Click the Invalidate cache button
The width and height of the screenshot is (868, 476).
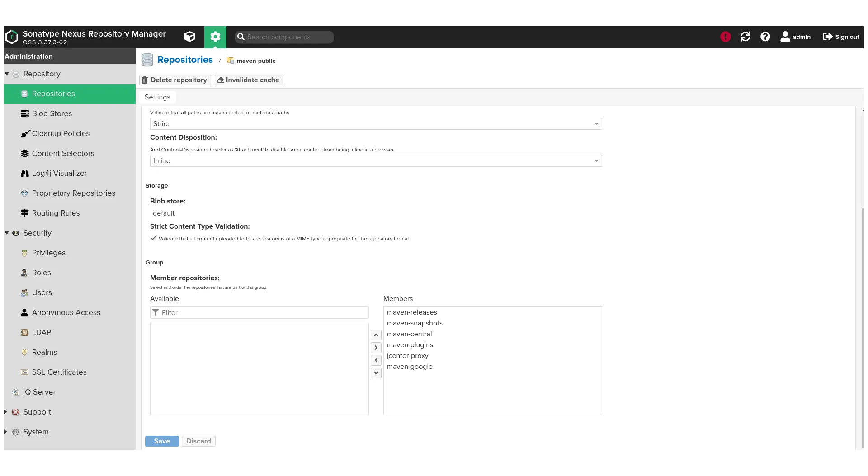coord(249,80)
